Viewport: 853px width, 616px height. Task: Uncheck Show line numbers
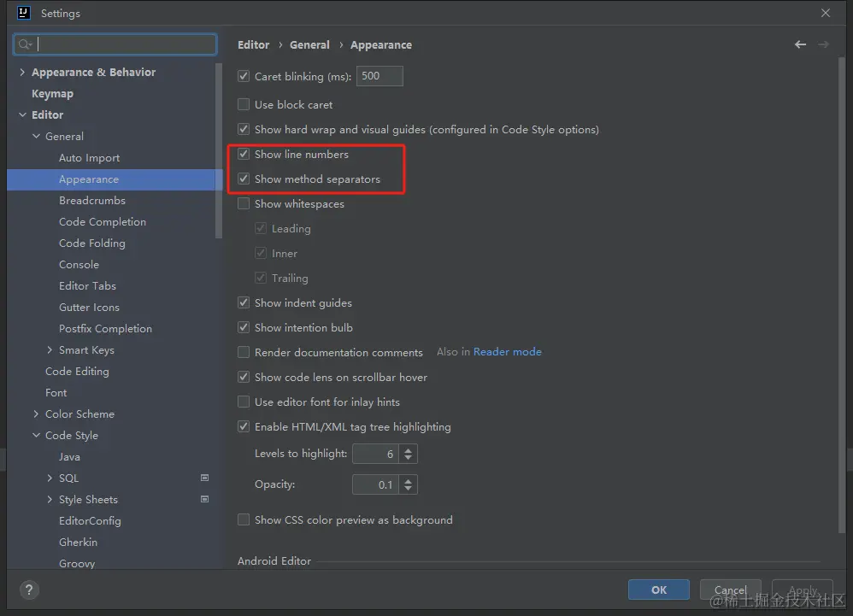(x=244, y=155)
